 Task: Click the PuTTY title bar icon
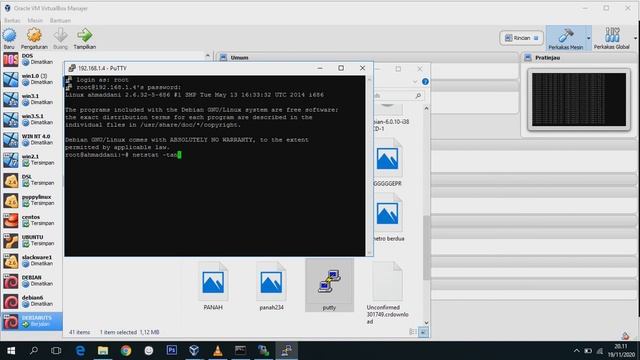tap(72, 68)
